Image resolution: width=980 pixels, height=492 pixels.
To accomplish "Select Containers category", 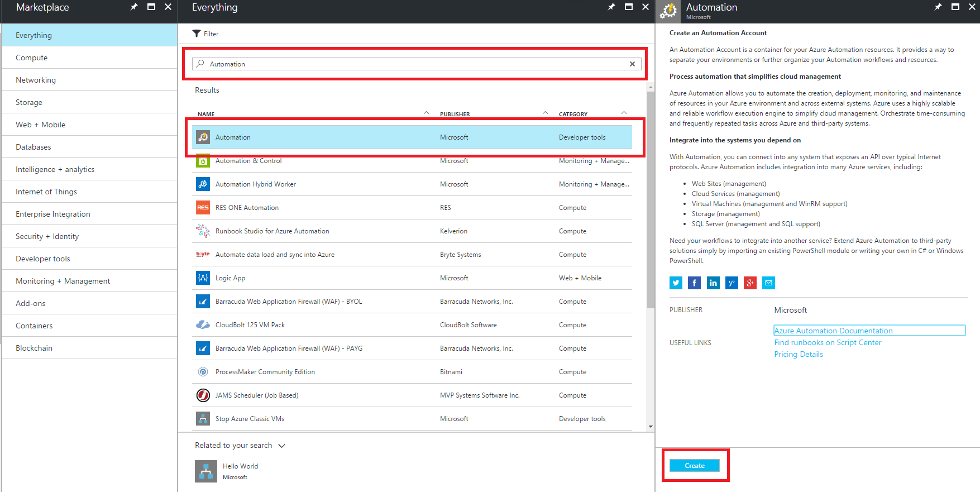I will 90,326.
